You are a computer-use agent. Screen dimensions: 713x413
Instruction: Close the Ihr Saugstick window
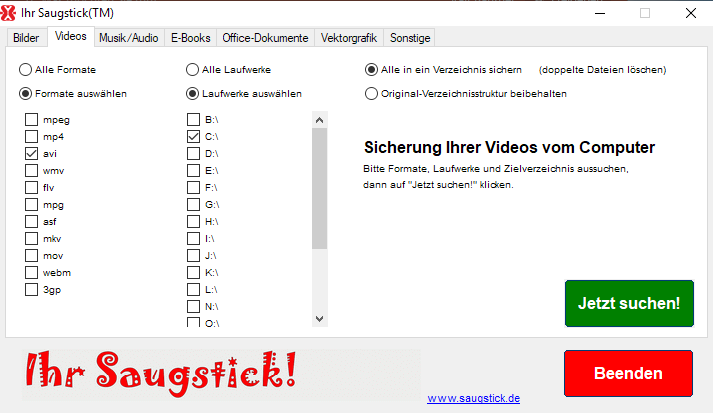pos(691,13)
